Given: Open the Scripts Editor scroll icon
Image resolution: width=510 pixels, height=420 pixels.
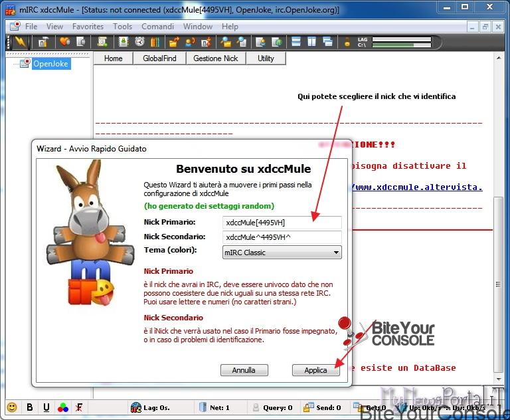Looking at the screenshot, I should pos(102,42).
